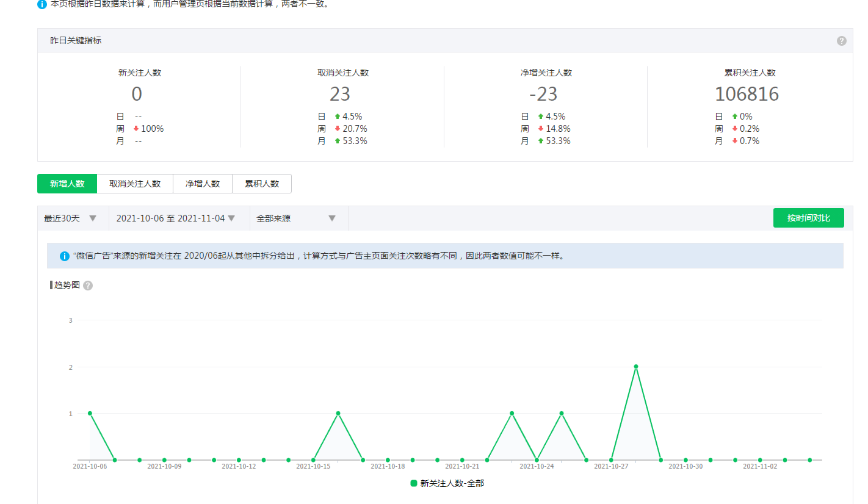Click red weekly down arrow under 新关注人数
The width and height of the screenshot is (868, 504).
[x=136, y=129]
